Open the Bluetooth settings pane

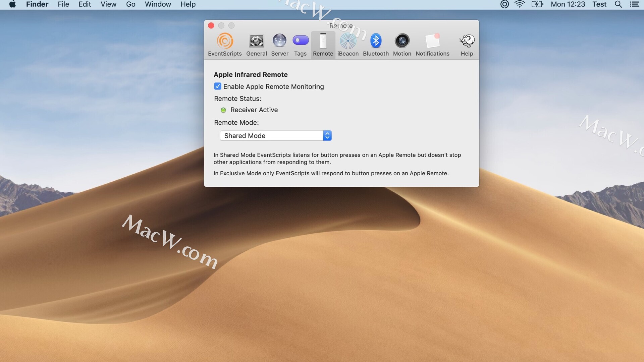(x=376, y=45)
